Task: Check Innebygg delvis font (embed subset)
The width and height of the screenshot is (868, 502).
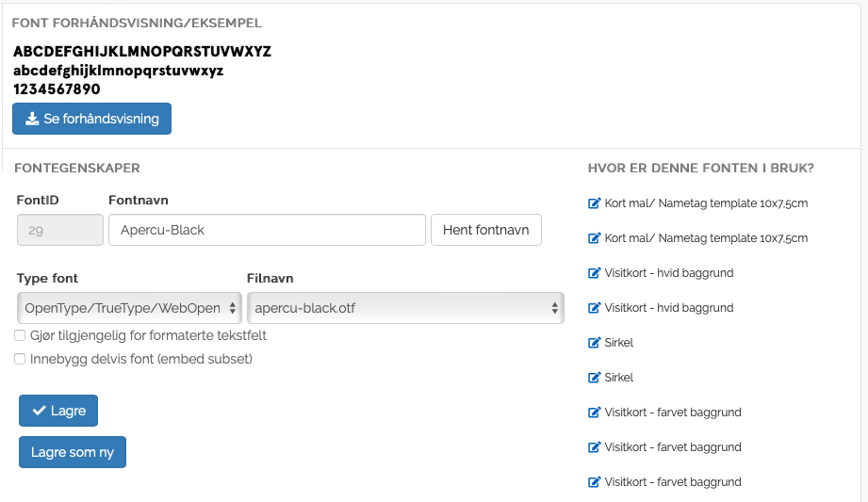Action: [20, 359]
